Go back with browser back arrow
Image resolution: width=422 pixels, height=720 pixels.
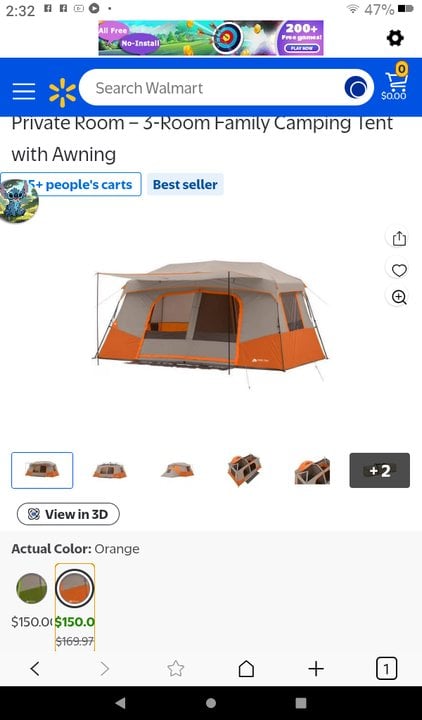click(35, 669)
